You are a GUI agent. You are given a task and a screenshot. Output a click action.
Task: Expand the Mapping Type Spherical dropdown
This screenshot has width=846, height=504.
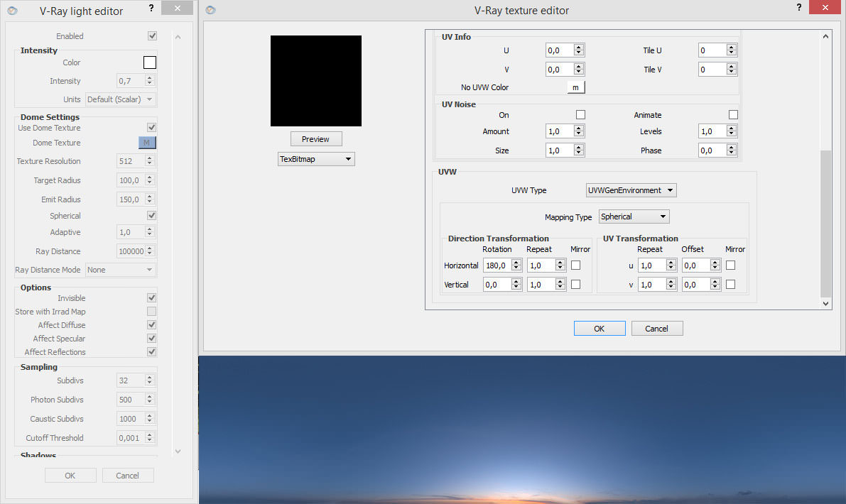click(x=634, y=217)
